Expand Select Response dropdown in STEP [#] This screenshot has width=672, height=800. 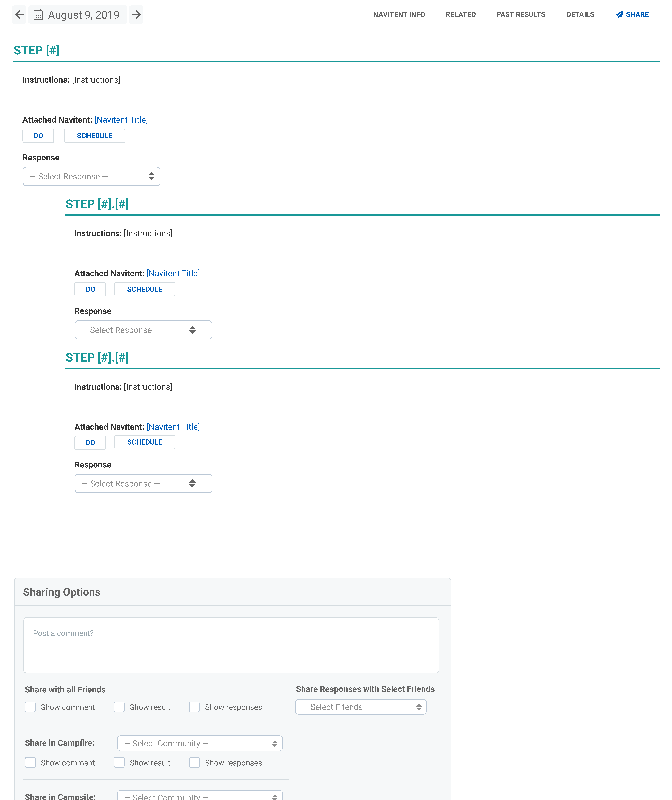91,176
